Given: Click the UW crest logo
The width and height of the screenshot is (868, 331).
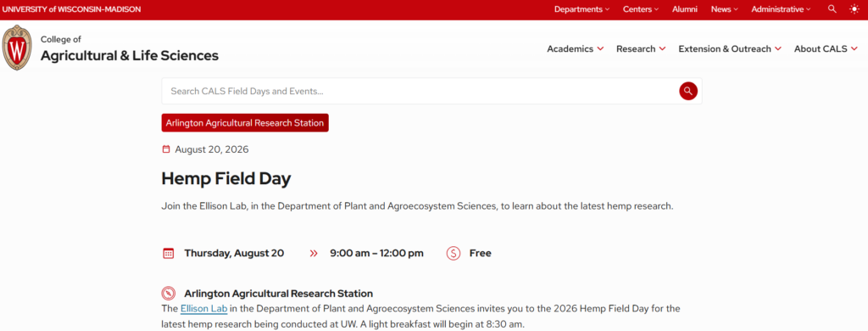Looking at the screenshot, I should (17, 48).
